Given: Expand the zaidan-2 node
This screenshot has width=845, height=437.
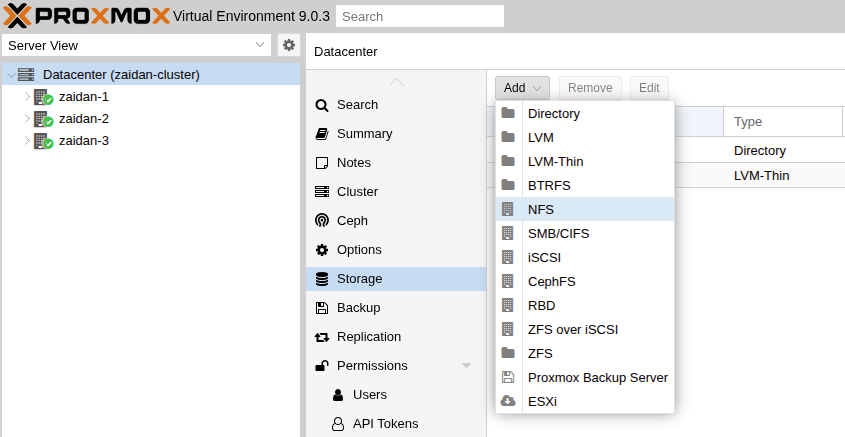Looking at the screenshot, I should [27, 119].
